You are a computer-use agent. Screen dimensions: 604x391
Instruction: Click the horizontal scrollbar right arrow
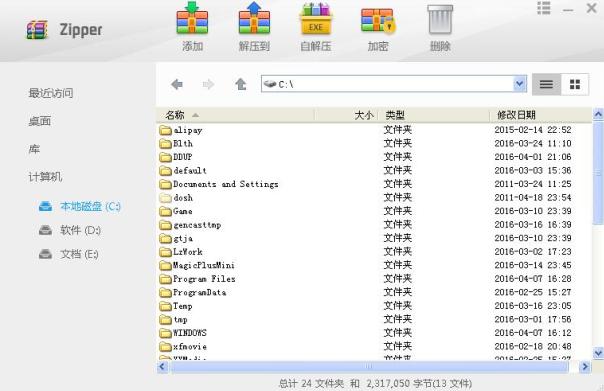click(585, 367)
